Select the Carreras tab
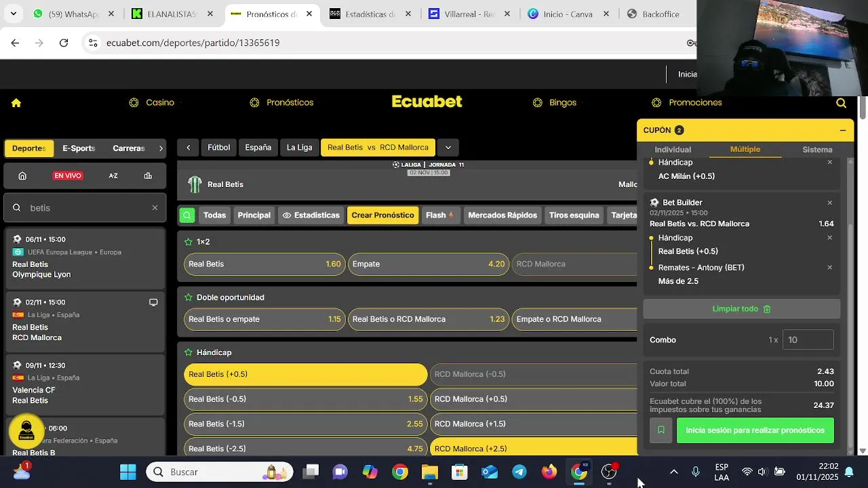 pyautogui.click(x=129, y=148)
